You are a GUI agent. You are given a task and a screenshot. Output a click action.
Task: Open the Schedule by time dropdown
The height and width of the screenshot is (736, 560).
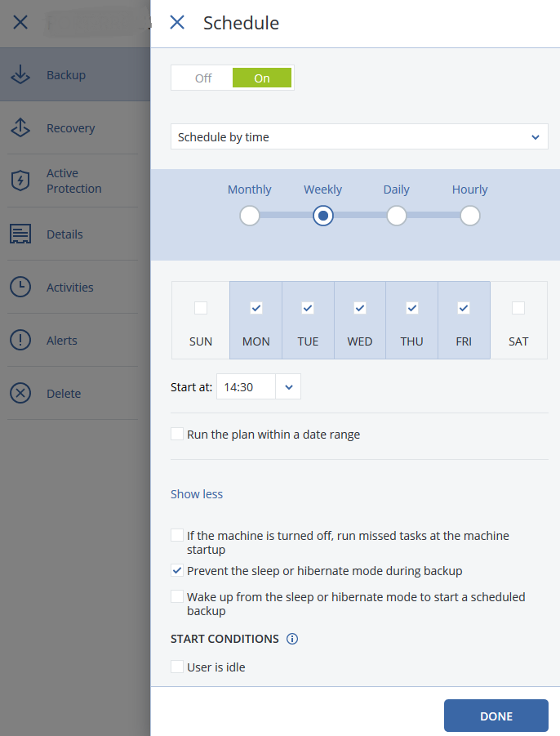tap(359, 136)
